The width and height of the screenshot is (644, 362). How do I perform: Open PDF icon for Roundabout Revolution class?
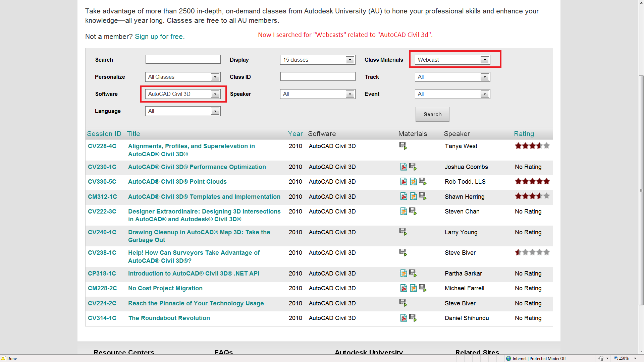click(x=404, y=318)
